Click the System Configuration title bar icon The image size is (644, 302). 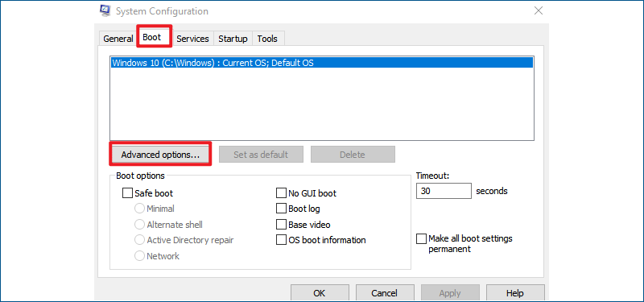[x=105, y=10]
